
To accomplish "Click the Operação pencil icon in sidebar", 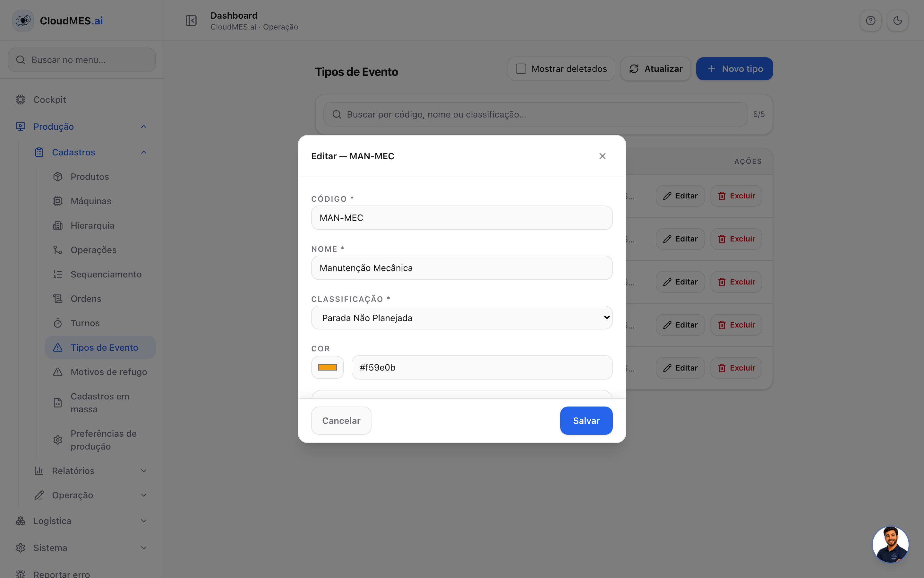I will pyautogui.click(x=39, y=495).
